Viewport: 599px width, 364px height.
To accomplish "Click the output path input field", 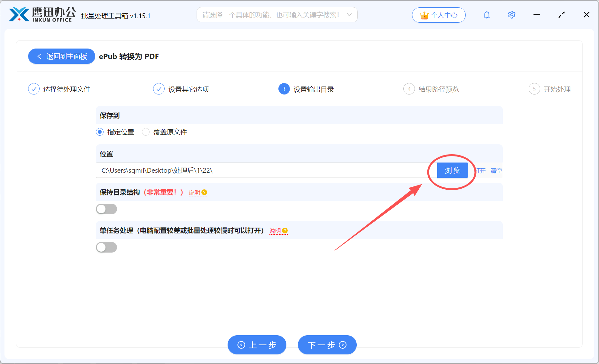I will click(x=267, y=171).
